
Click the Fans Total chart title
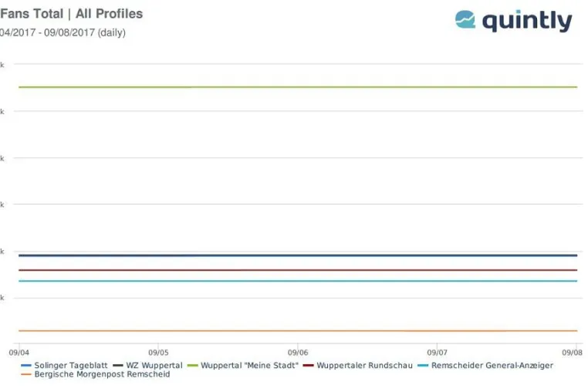click(x=71, y=14)
